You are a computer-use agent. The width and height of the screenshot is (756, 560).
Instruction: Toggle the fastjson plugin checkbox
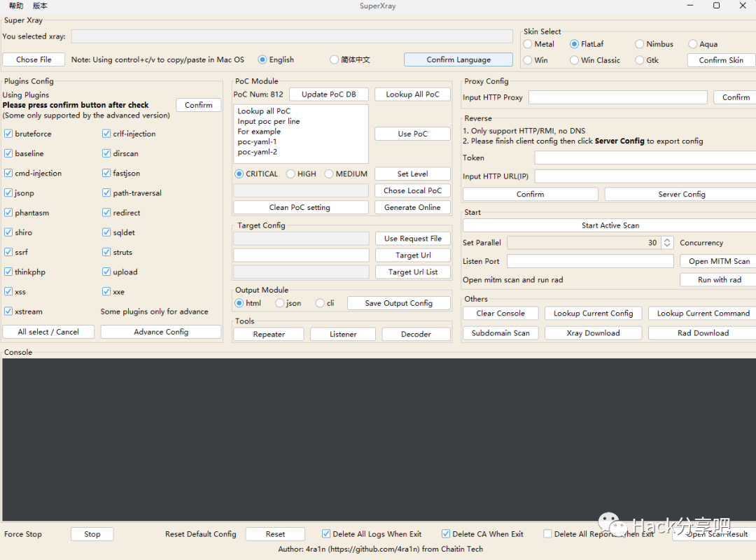coord(106,173)
